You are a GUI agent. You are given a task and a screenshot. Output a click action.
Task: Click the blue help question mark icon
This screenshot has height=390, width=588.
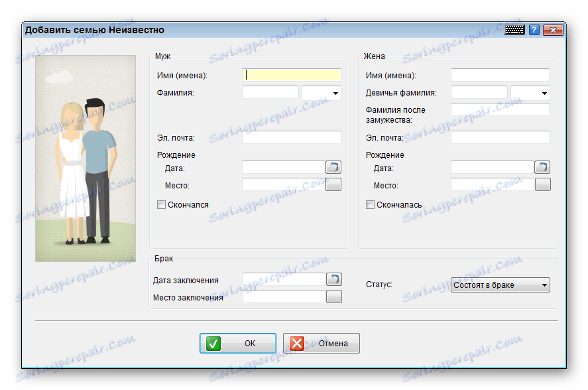534,30
